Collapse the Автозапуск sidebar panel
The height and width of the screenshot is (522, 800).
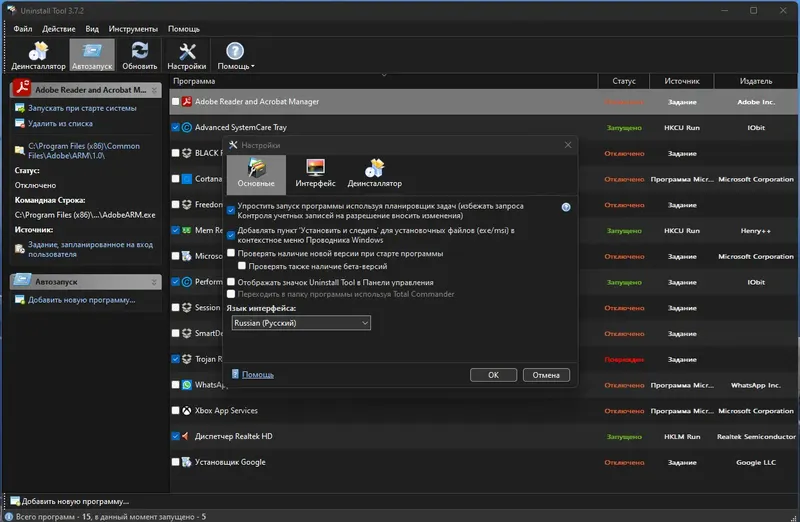(154, 282)
